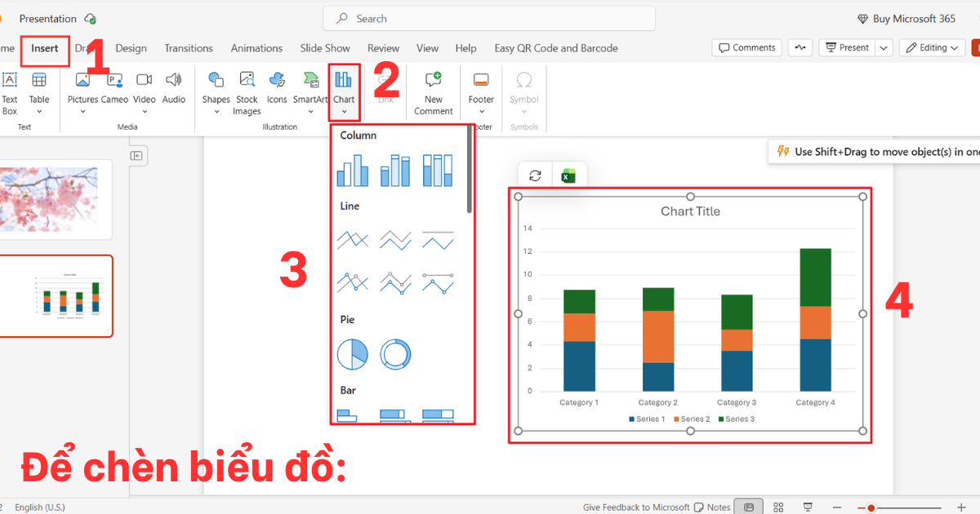Open Easy QR Code and Barcode tab
Image resolution: width=980 pixels, height=514 pixels.
tap(556, 48)
